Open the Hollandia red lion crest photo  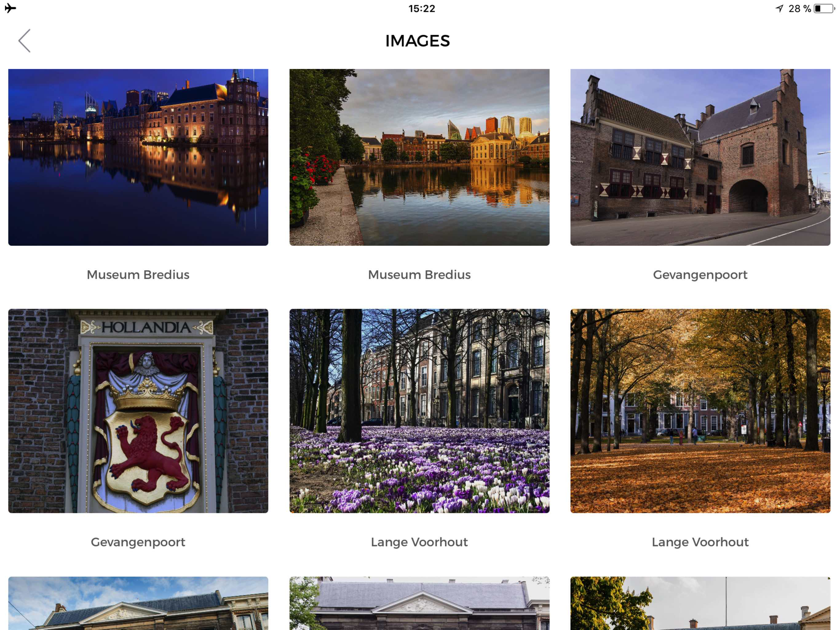tap(138, 411)
